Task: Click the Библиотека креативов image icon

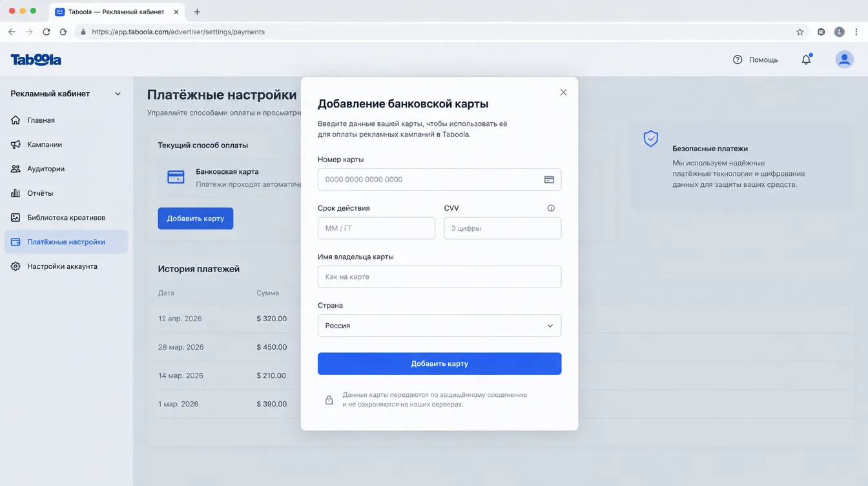Action: pos(15,218)
